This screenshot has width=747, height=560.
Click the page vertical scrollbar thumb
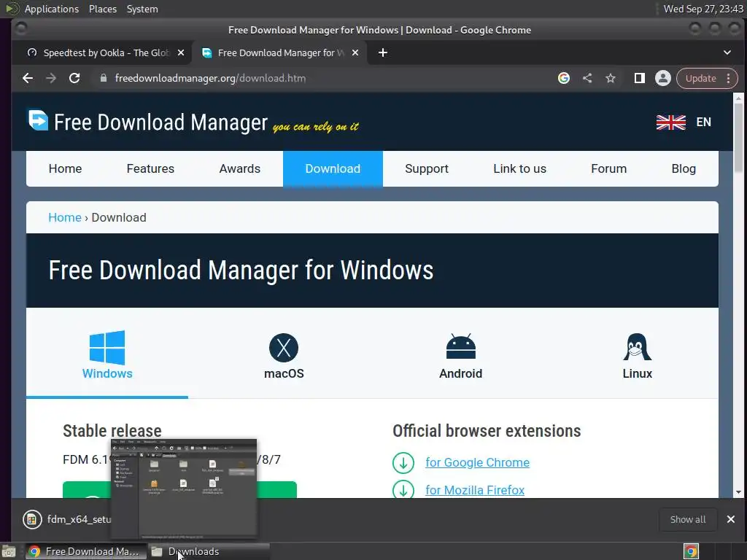738,138
